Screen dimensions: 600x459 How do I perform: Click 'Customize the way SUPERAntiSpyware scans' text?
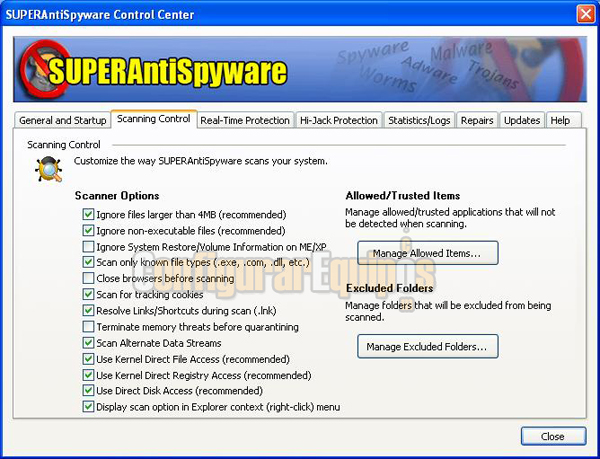[x=201, y=161]
